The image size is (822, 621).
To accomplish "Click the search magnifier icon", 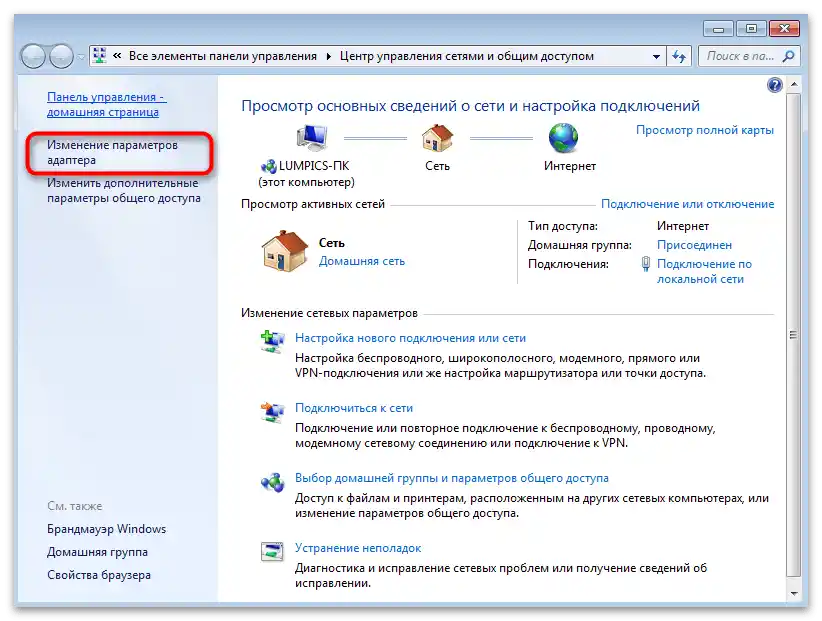I will coord(788,56).
